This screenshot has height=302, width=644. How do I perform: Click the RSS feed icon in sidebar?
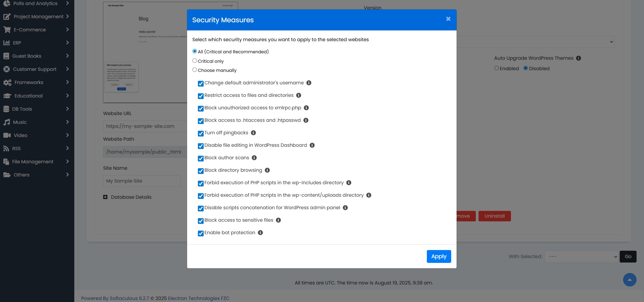coord(6,148)
